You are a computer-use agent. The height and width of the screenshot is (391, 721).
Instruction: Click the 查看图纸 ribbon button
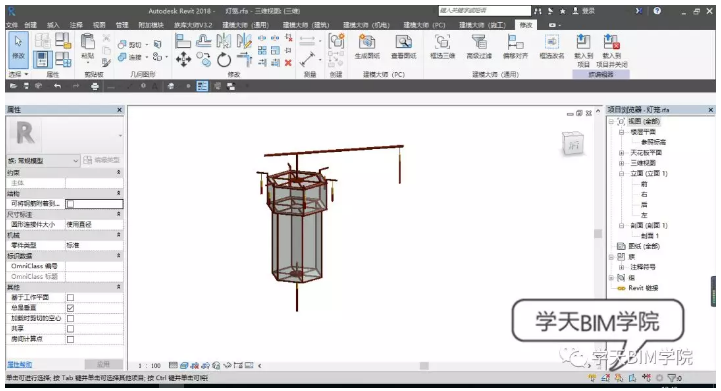click(404, 47)
